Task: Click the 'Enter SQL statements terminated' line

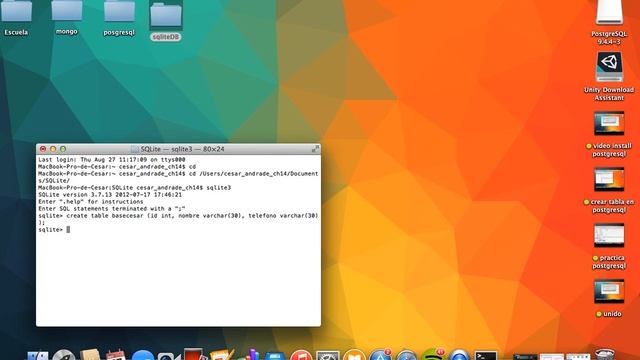Action: (112, 209)
